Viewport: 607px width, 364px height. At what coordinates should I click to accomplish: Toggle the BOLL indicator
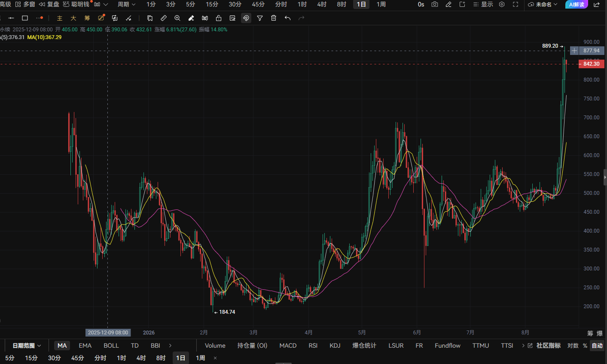pos(111,346)
